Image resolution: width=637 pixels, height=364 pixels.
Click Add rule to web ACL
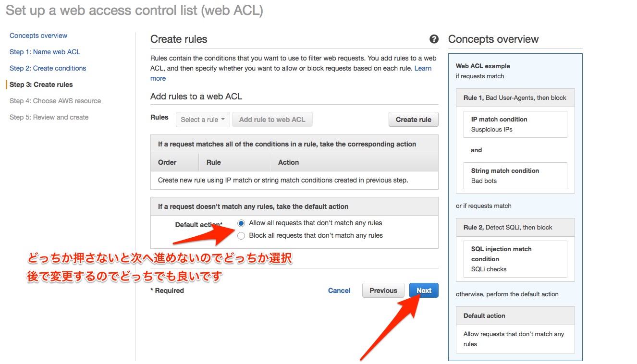tap(272, 119)
